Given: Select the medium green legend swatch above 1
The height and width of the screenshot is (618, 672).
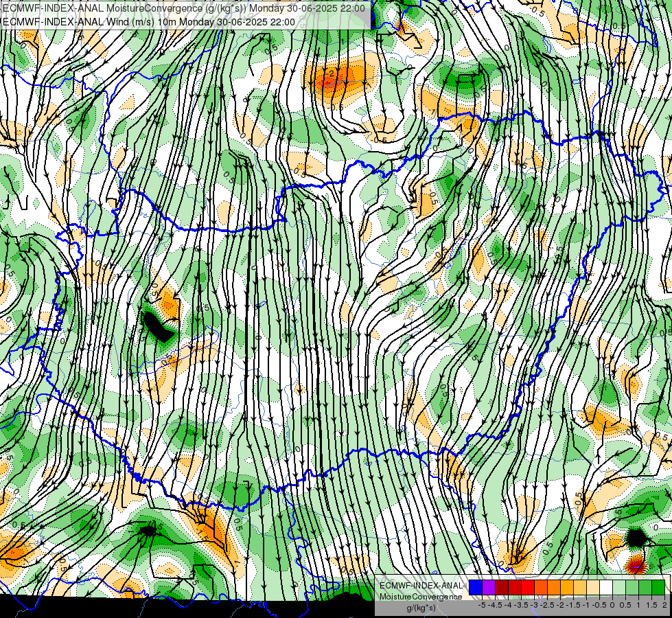Looking at the screenshot, I should pos(645,588).
